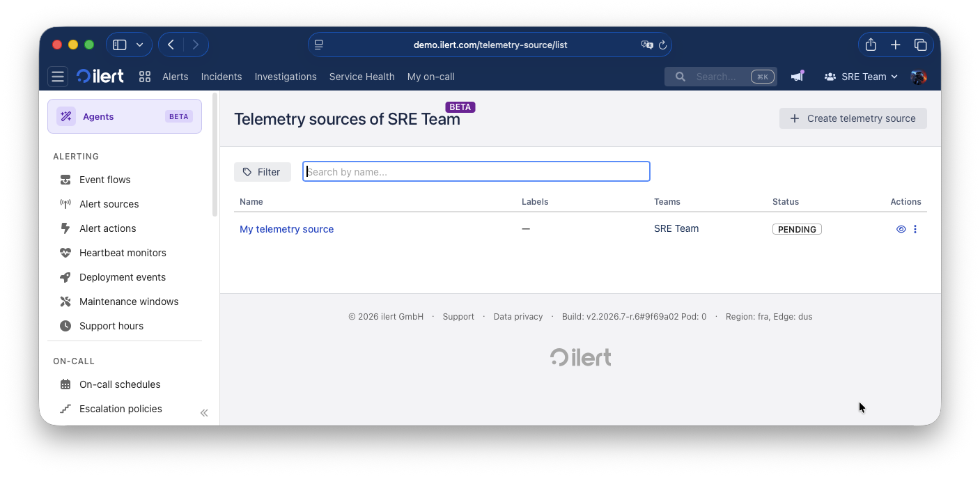980x477 pixels.
Task: Open the Service Health menu item
Action: (x=362, y=77)
